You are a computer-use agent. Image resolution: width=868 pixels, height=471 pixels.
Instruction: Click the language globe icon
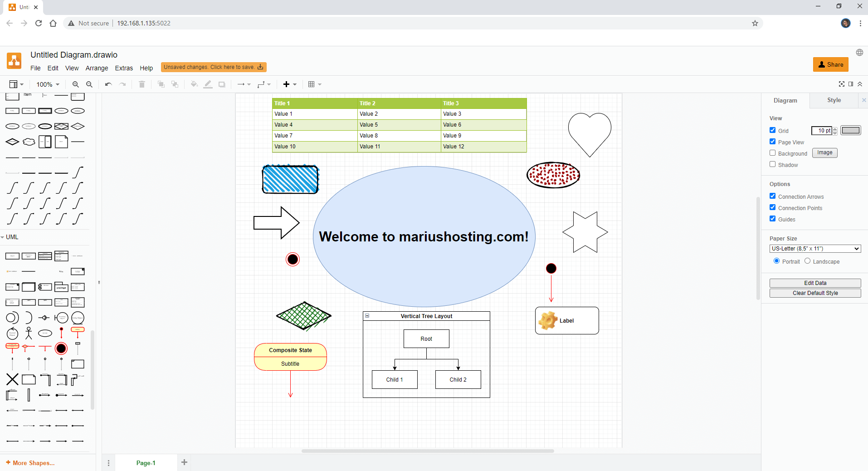click(859, 53)
